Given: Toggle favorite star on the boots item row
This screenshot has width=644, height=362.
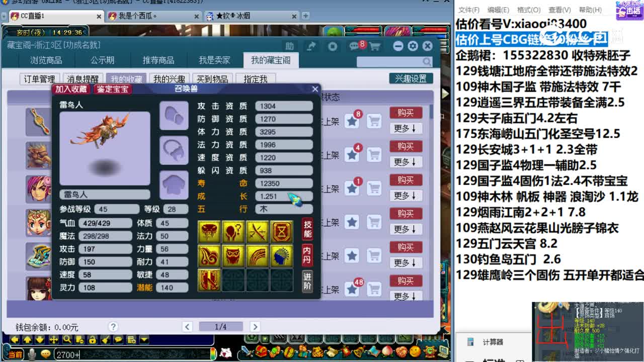Looking at the screenshot, I should 352,256.
